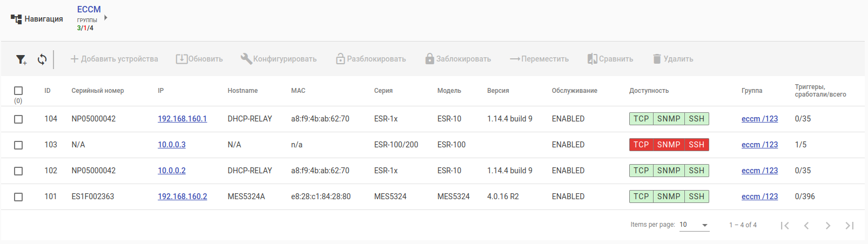Go to next page arrow

(827, 226)
